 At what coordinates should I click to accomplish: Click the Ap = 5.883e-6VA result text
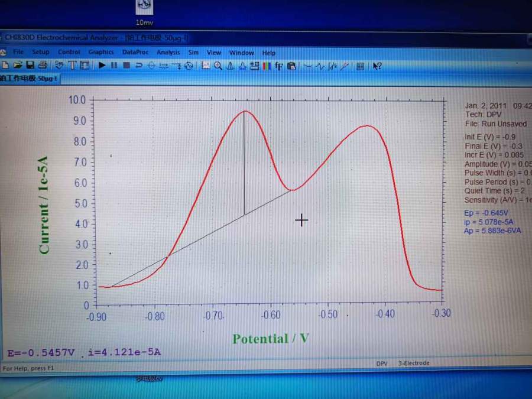tap(492, 231)
